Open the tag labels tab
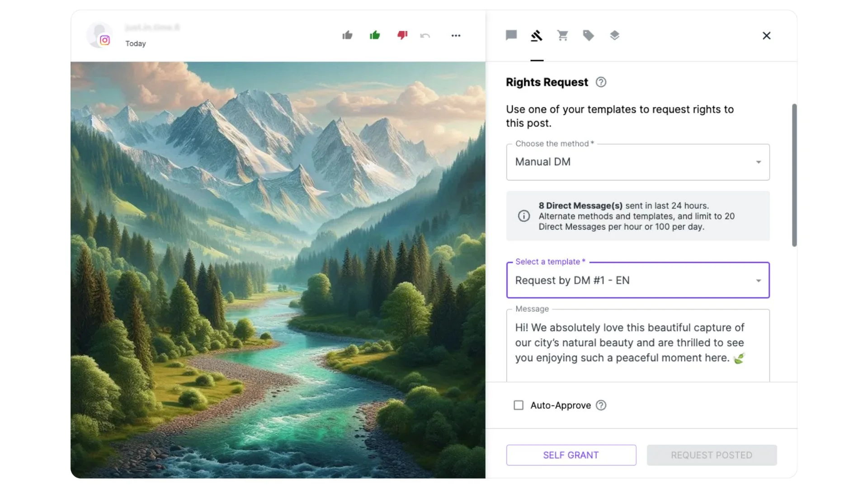 tap(588, 35)
